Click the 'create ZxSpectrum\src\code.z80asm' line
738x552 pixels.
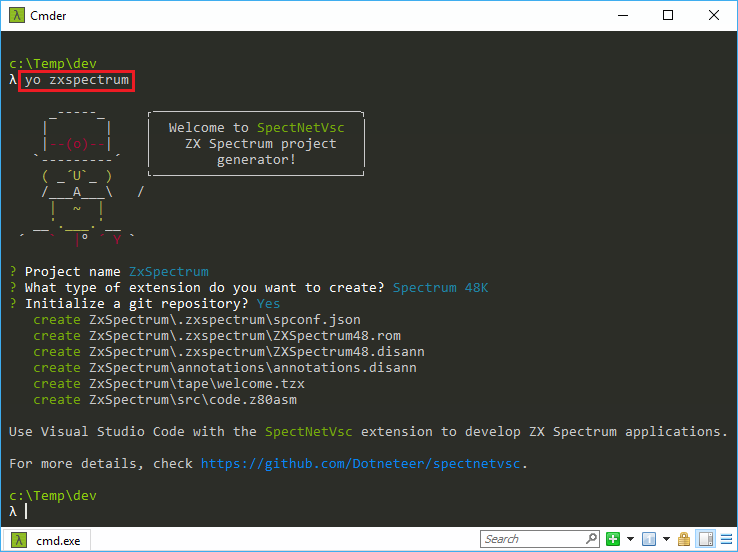tap(165, 400)
